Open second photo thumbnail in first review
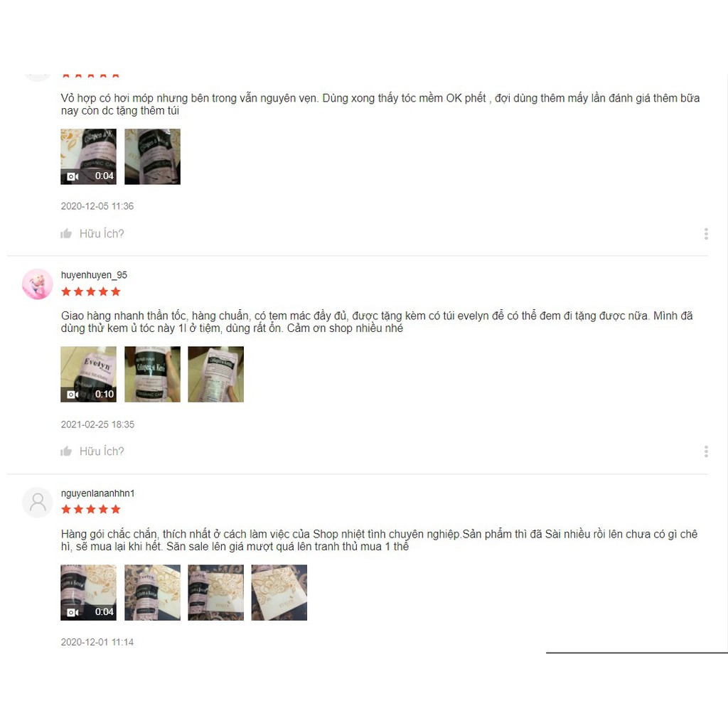This screenshot has width=728, height=728. (x=152, y=156)
